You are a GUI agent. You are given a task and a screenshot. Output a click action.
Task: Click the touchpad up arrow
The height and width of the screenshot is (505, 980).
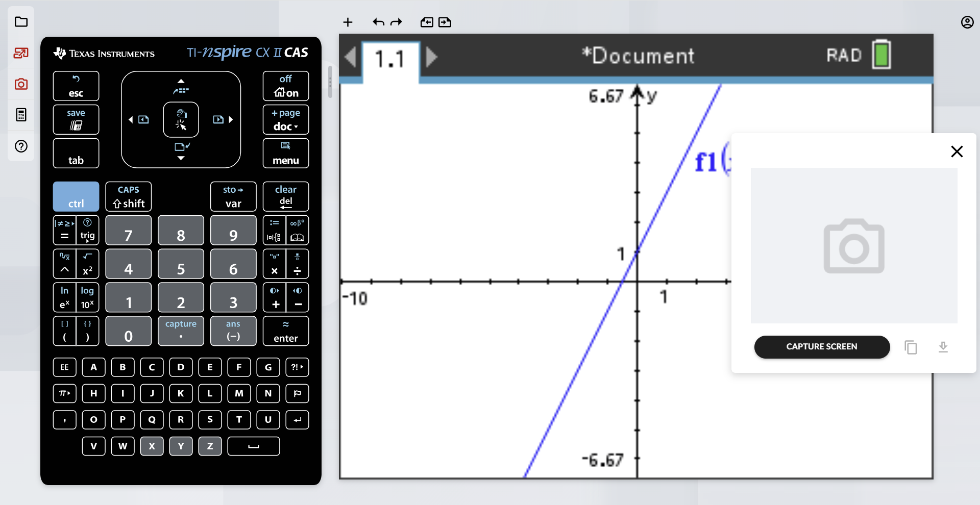pyautogui.click(x=181, y=82)
